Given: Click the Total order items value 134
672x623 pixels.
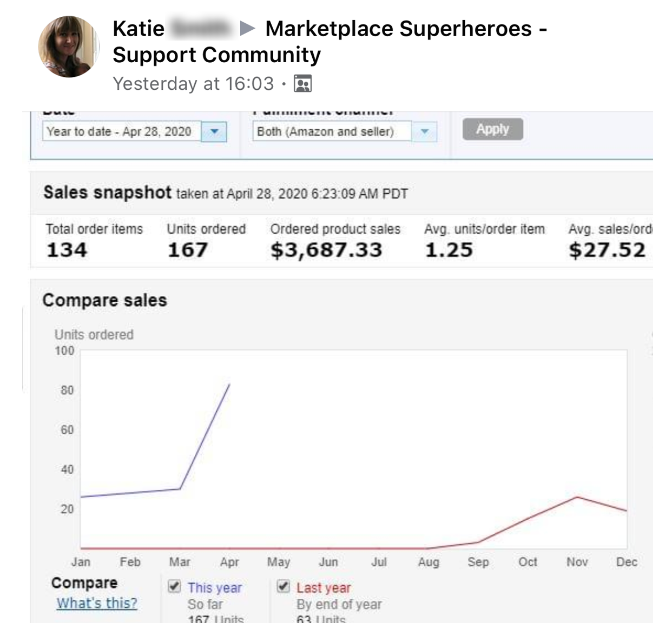Looking at the screenshot, I should click(67, 250).
